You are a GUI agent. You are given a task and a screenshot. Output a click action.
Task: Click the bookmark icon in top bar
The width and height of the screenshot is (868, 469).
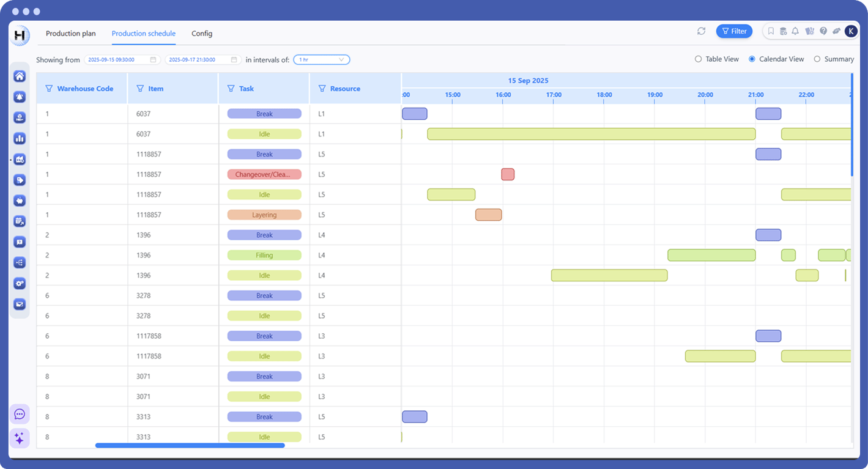(771, 31)
